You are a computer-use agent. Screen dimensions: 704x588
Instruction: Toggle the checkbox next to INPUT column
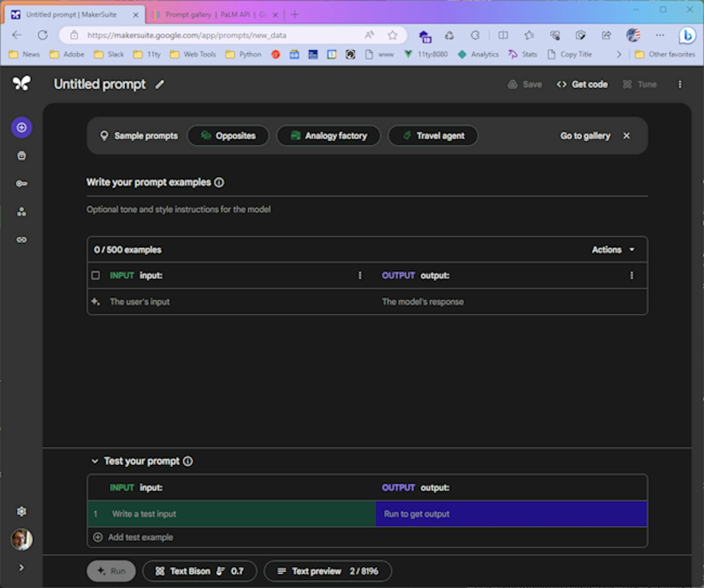(x=95, y=275)
